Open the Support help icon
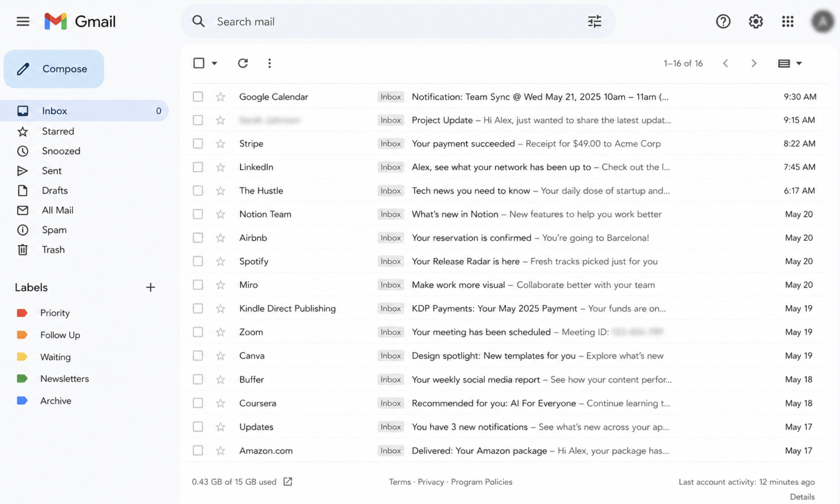The image size is (840, 504). (x=723, y=21)
